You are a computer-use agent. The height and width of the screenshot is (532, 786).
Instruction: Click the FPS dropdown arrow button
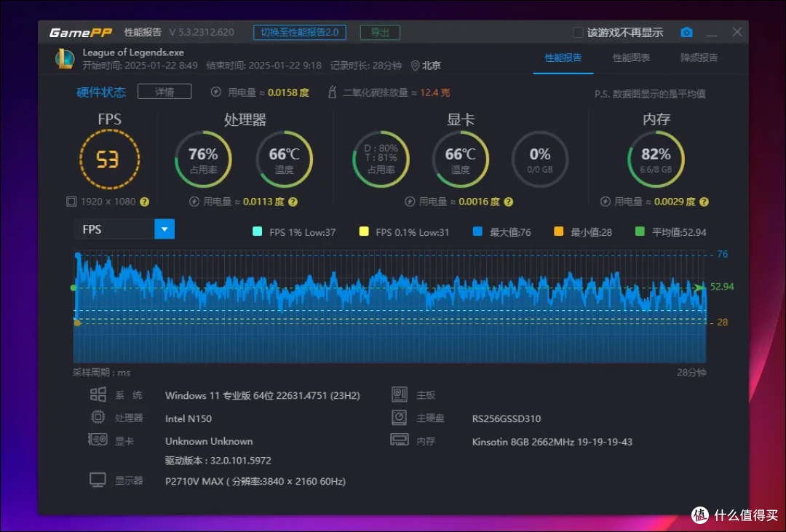tap(164, 229)
